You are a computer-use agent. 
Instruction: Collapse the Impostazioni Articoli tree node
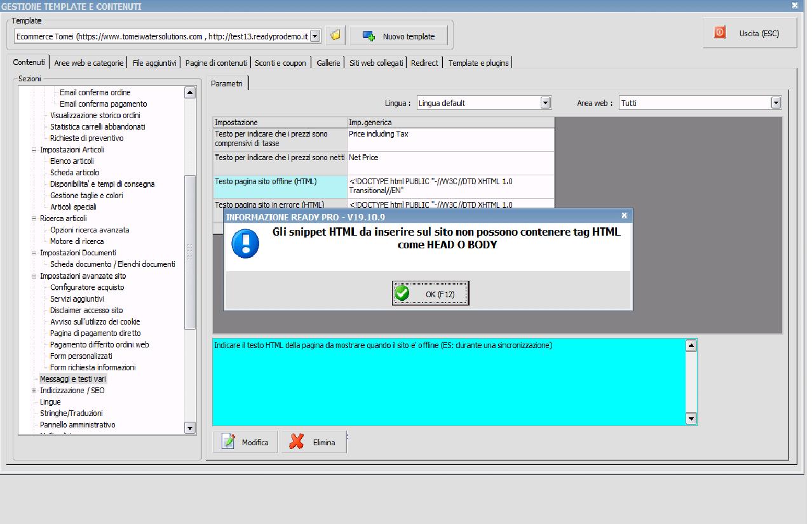coord(34,150)
